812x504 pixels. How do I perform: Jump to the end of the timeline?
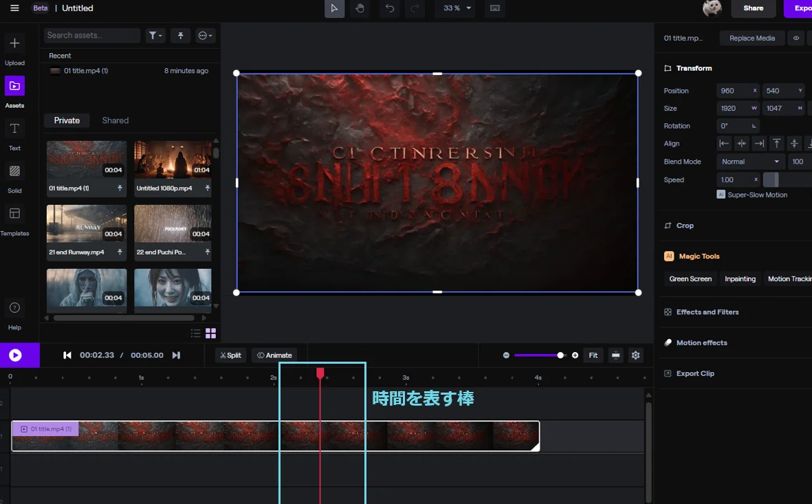[x=176, y=355]
